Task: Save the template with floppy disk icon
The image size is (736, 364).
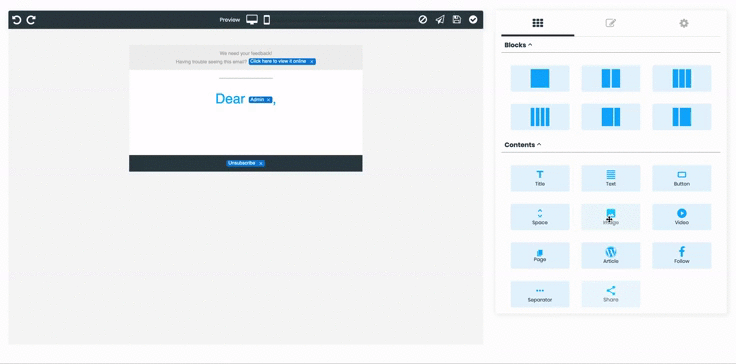Action: pyautogui.click(x=457, y=19)
